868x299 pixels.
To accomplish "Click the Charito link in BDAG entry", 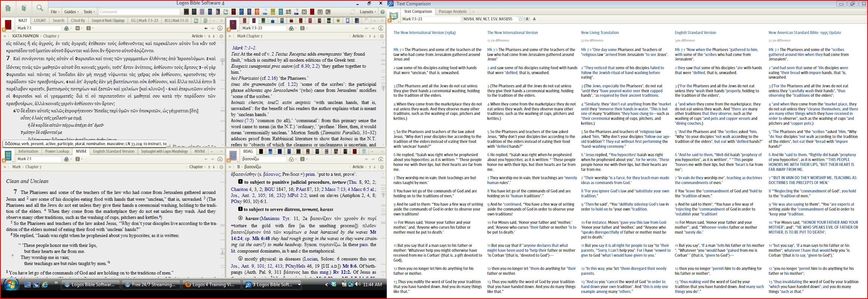I will (239, 189).
